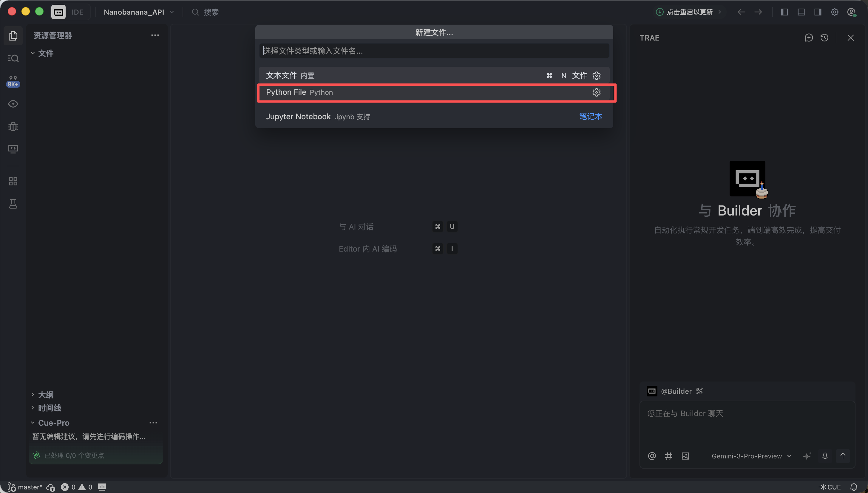Click the # context icon in chat
868x493 pixels.
point(668,456)
